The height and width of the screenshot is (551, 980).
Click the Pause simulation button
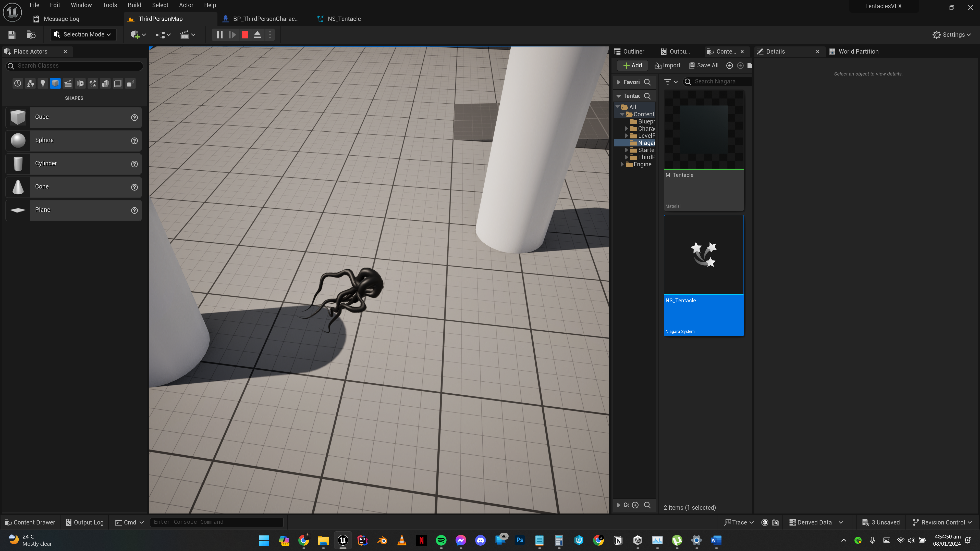click(219, 35)
